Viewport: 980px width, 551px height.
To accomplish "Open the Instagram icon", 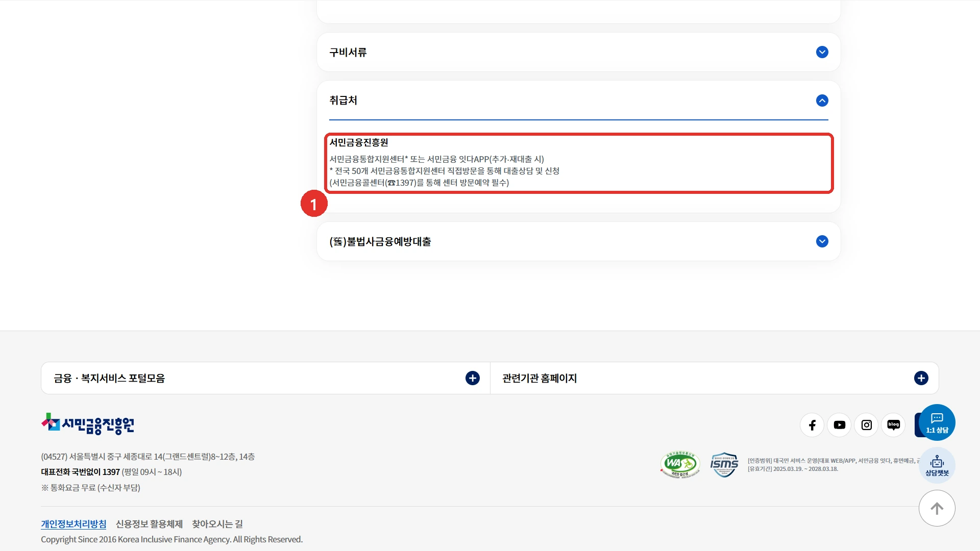I will point(866,425).
